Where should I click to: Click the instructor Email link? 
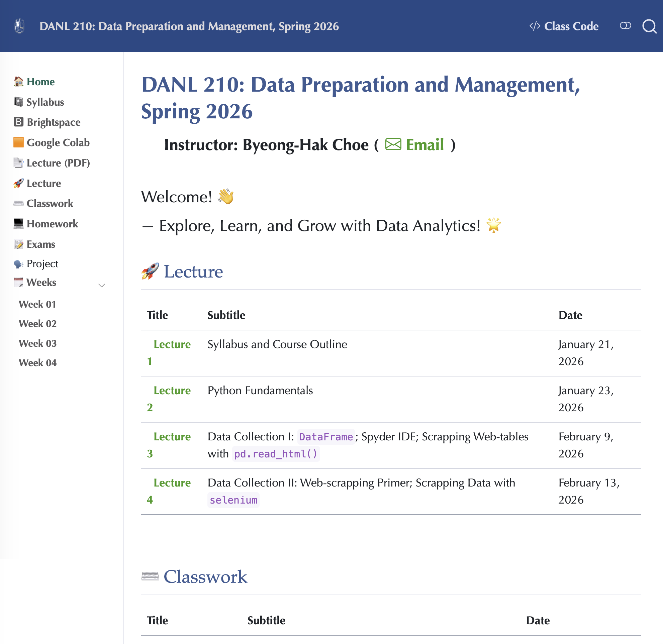424,145
